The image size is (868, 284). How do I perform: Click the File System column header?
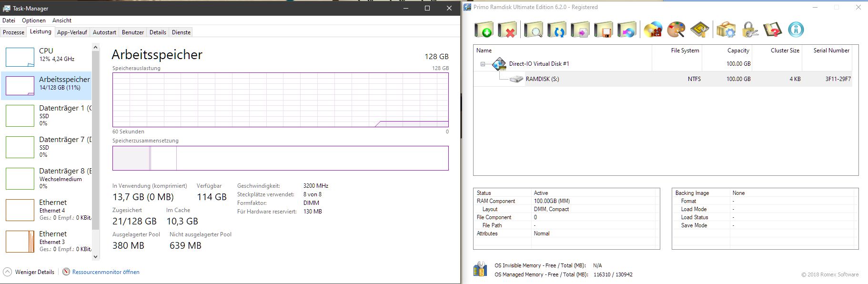677,51
